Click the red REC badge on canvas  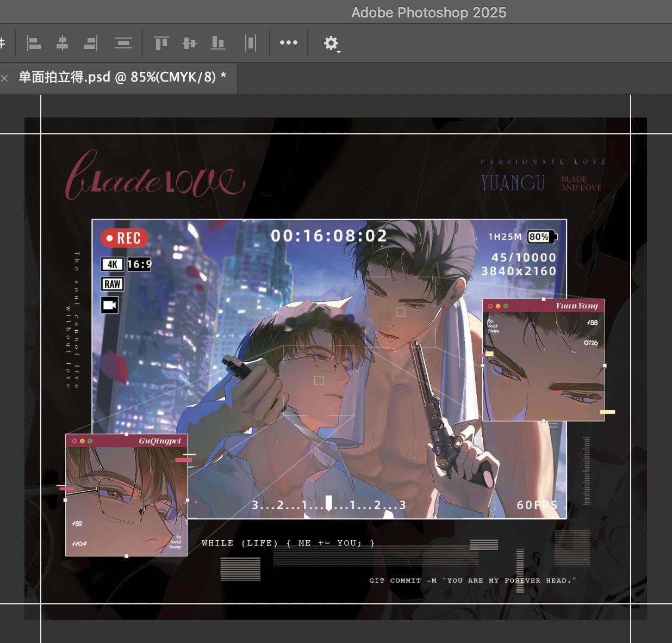pos(124,238)
